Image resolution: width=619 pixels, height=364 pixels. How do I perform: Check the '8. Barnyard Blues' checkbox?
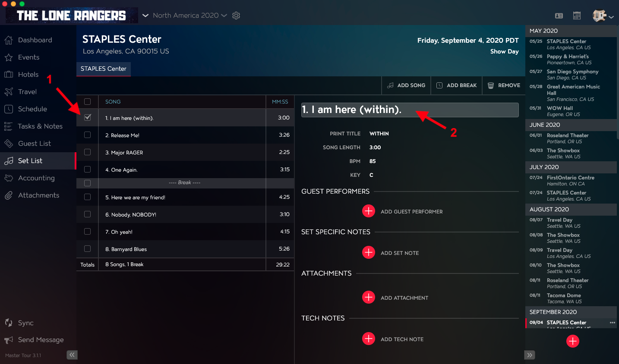click(88, 249)
